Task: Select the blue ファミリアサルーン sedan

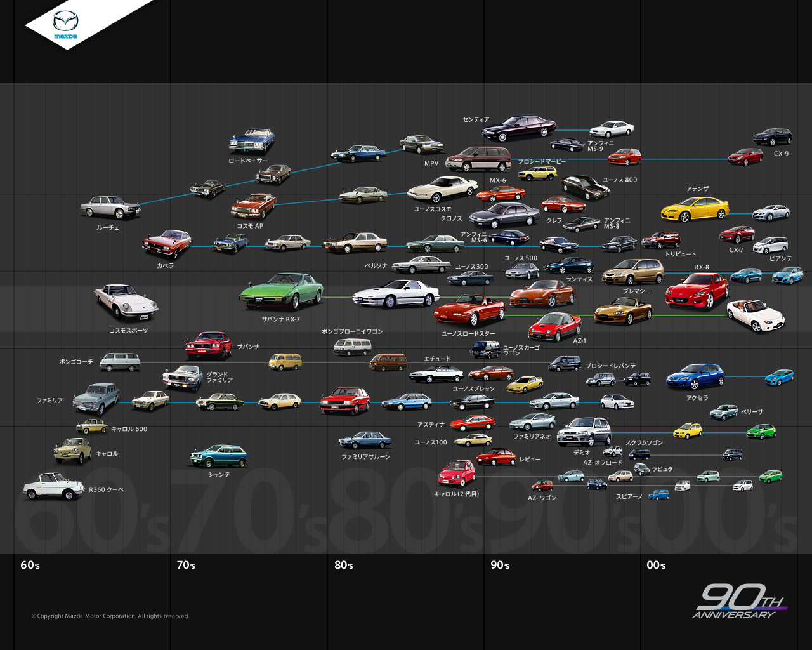Action: pyautogui.click(x=365, y=441)
